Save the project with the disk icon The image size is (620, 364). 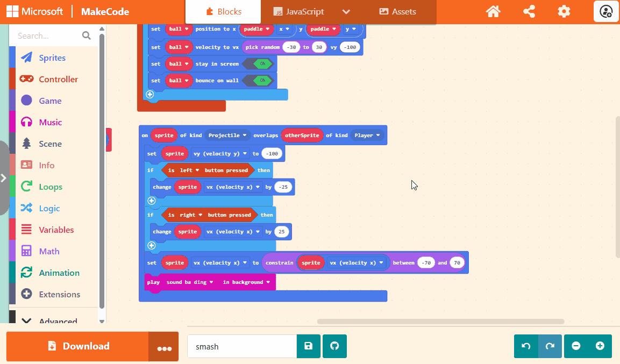(309, 346)
